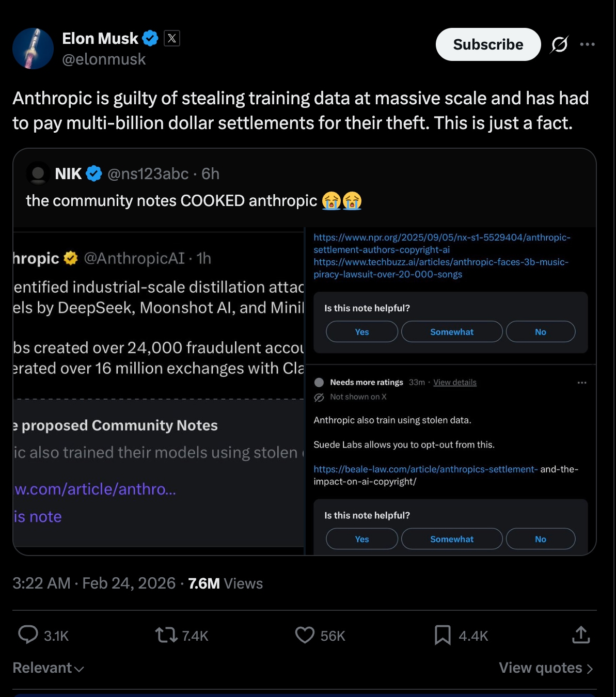
Task: Repost this tweet via retweet icon
Action: [x=166, y=635]
